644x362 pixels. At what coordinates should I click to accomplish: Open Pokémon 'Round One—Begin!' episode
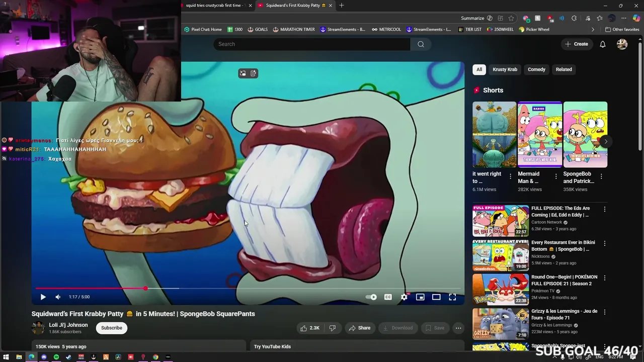pos(501,290)
